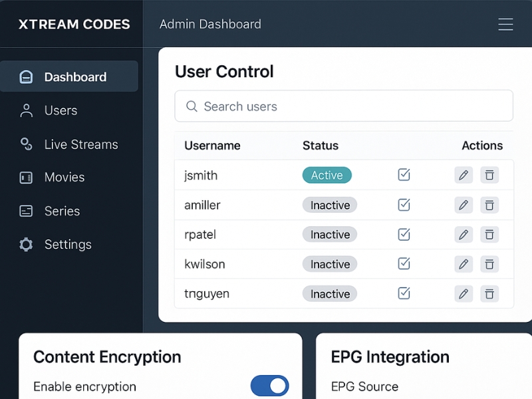Click the Inactive badge for kwilson
Screen dimensions: 532x399
[330, 264]
